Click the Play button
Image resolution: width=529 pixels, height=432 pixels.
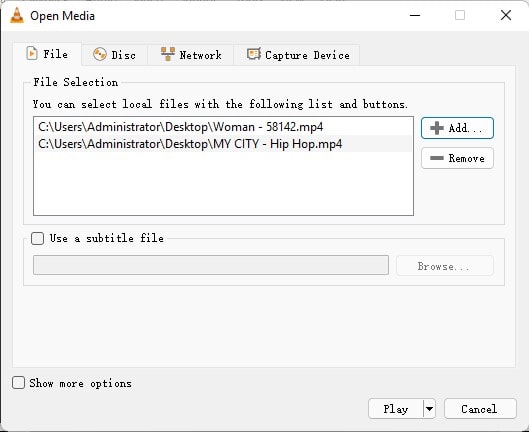pyautogui.click(x=396, y=409)
